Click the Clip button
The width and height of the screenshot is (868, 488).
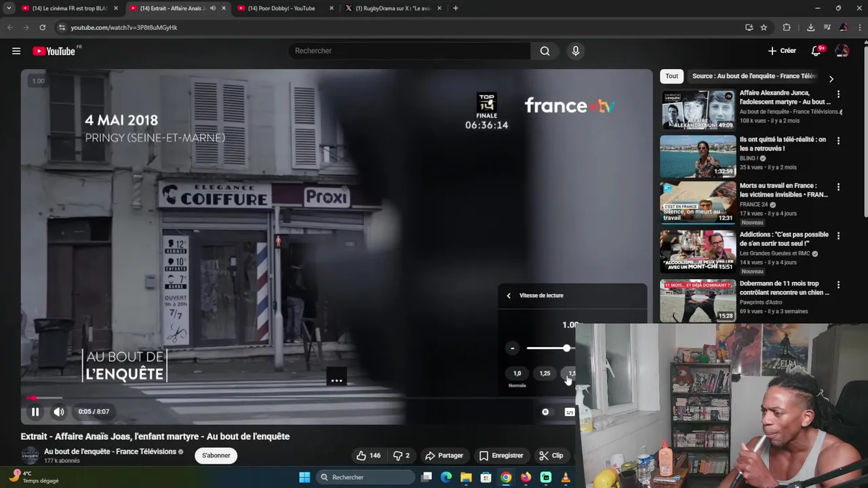click(551, 455)
